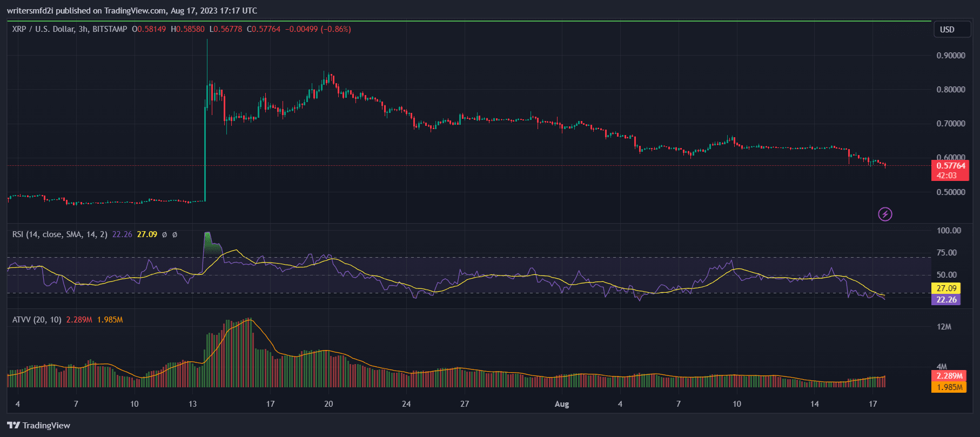Select the RSI (14, close, SMA, 14, 2) legend

click(59, 234)
